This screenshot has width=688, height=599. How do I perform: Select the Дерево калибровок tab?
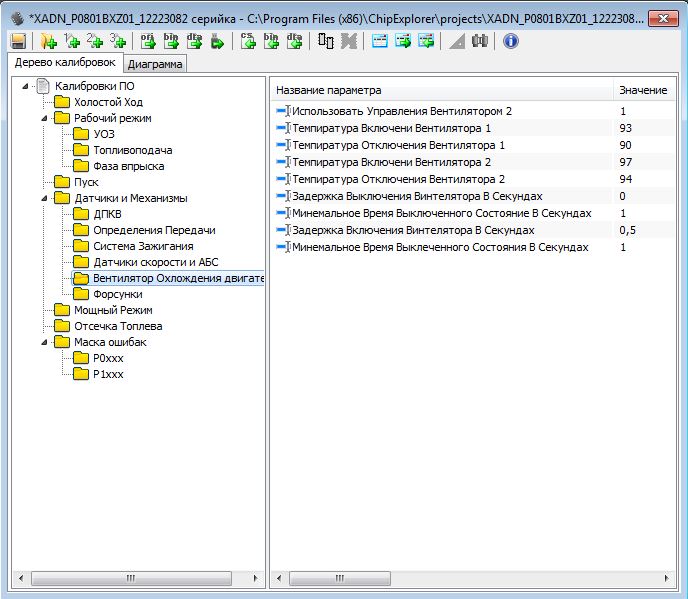click(x=64, y=63)
